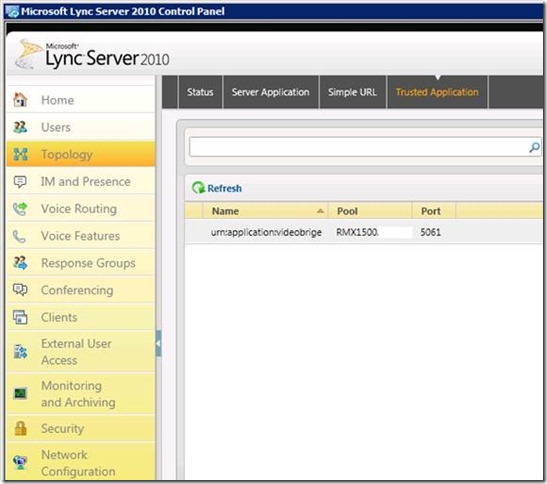Open External User Access section
This screenshot has height=484, width=547.
pos(81,352)
